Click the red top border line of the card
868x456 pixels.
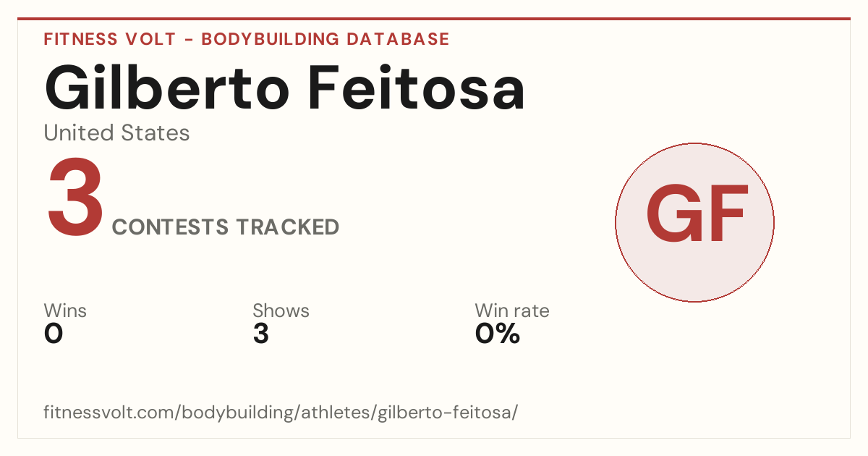click(434, 19)
